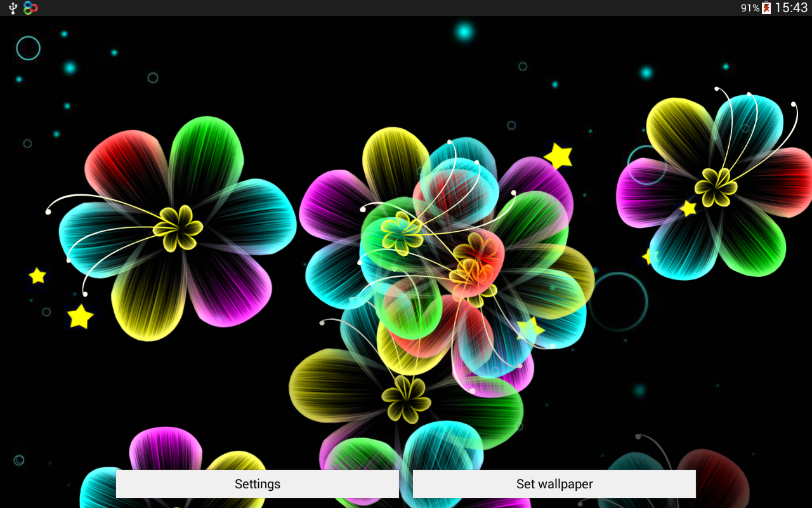
Task: Tap the 91% battery percentage
Action: [750, 8]
